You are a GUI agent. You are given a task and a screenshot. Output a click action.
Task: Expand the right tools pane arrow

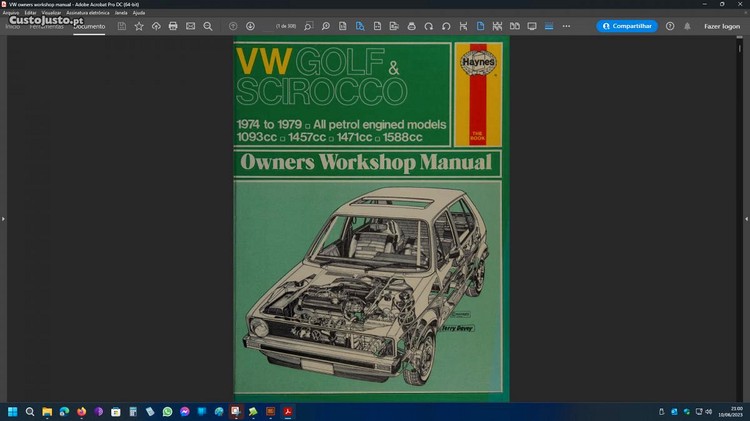[746, 218]
